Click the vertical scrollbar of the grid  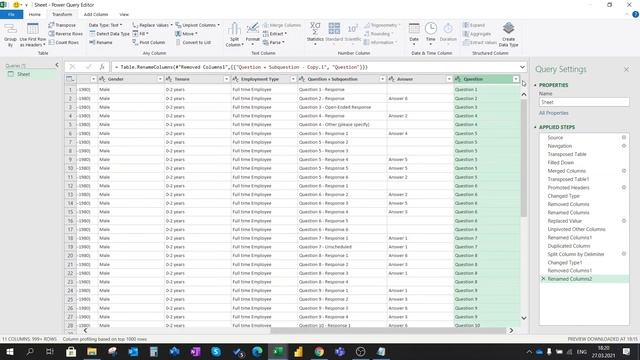pos(524,158)
